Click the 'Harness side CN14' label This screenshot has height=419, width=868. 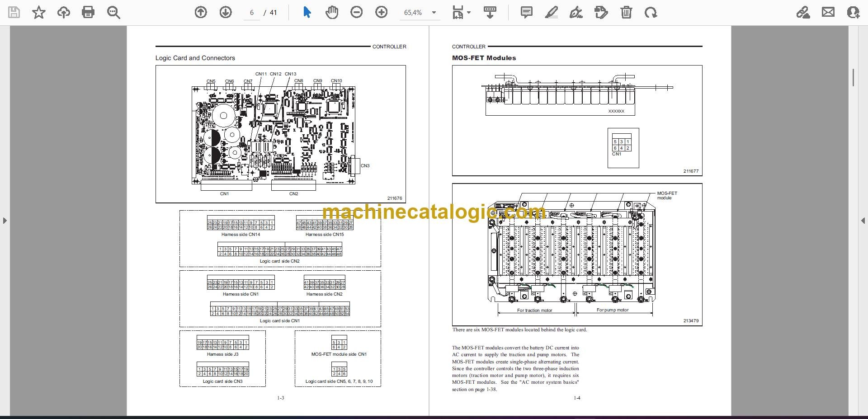point(241,235)
